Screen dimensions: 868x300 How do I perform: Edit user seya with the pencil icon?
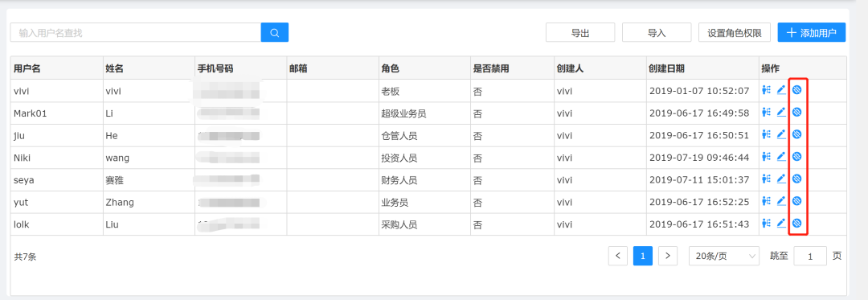tap(781, 179)
